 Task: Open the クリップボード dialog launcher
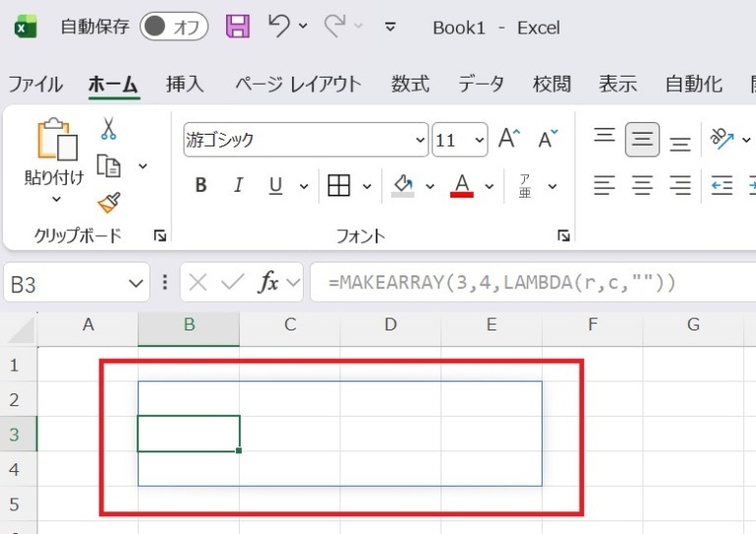point(160,235)
